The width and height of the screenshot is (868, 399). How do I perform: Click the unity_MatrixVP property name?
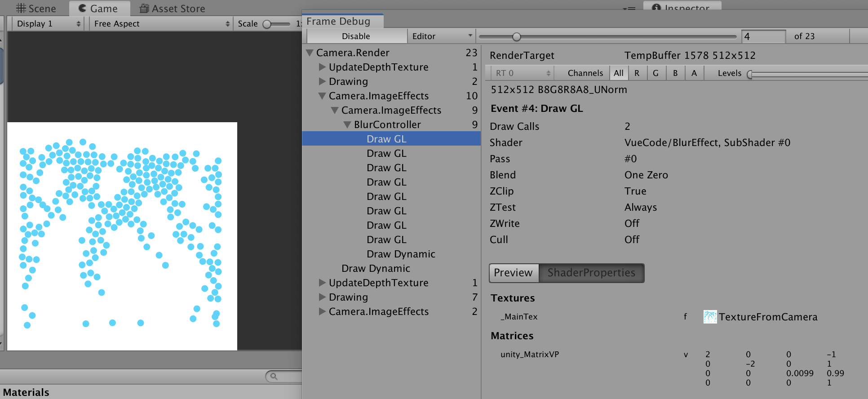(530, 355)
